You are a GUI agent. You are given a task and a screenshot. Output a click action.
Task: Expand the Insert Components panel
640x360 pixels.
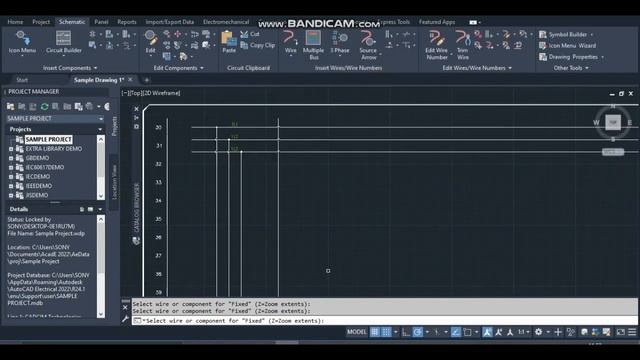70,68
